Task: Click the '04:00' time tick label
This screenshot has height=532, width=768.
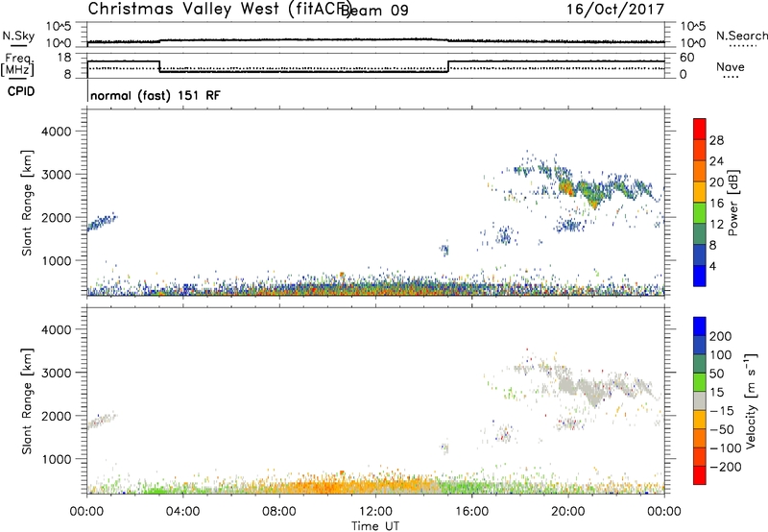Action: [182, 512]
